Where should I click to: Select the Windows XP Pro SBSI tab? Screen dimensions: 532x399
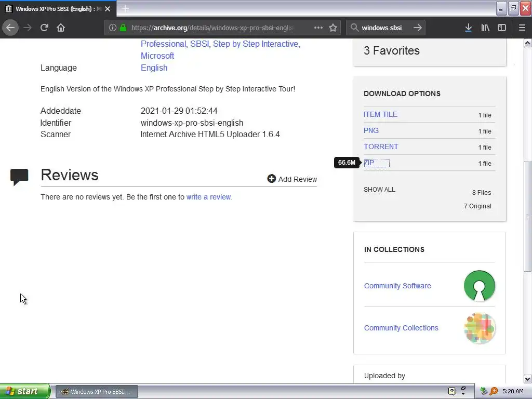click(x=58, y=9)
